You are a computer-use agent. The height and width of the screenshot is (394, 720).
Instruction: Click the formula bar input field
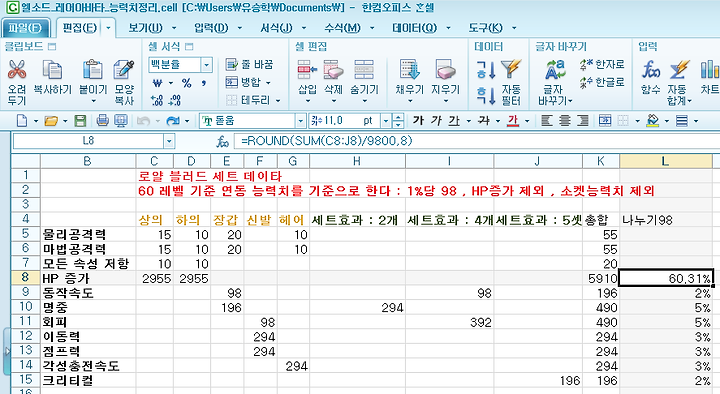pos(477,141)
